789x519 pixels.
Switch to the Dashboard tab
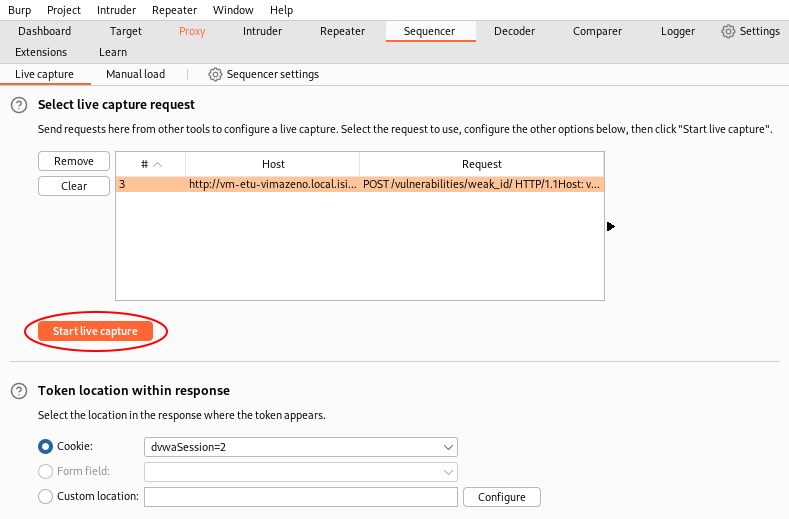44,31
